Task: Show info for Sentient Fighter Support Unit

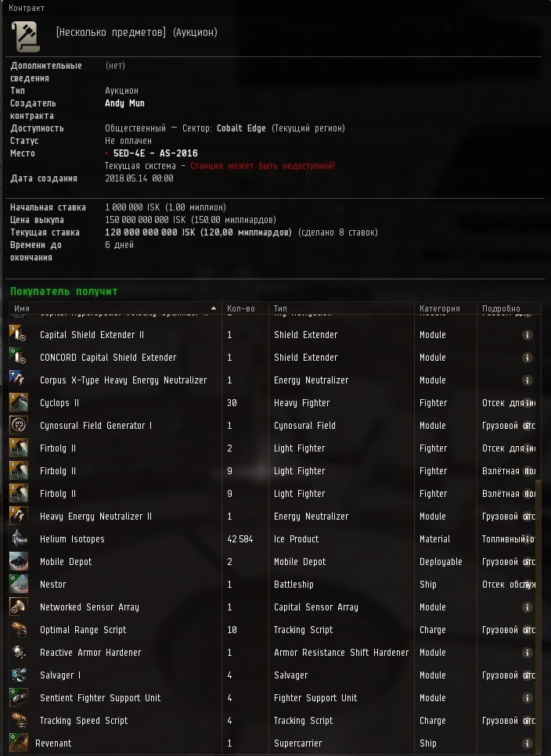Action: [x=528, y=697]
